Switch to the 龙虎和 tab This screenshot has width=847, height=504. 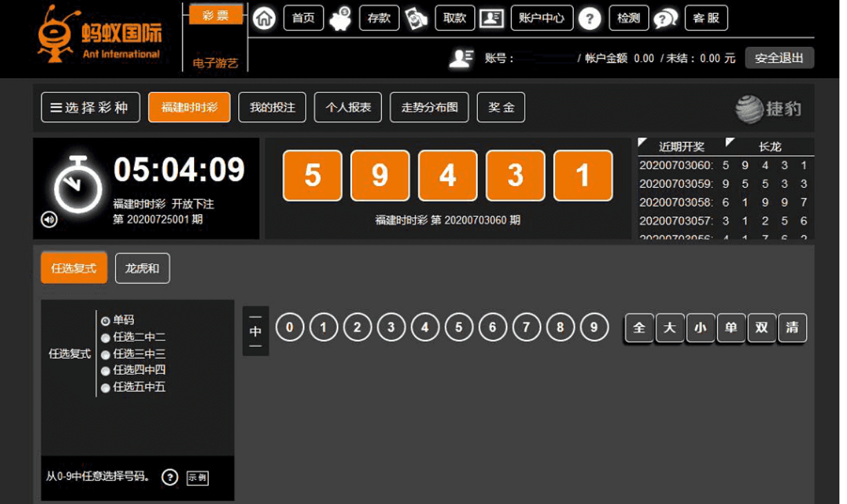point(142,269)
